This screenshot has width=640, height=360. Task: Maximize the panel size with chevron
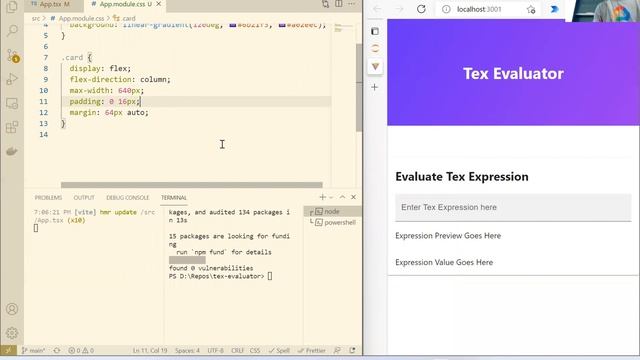(x=342, y=197)
